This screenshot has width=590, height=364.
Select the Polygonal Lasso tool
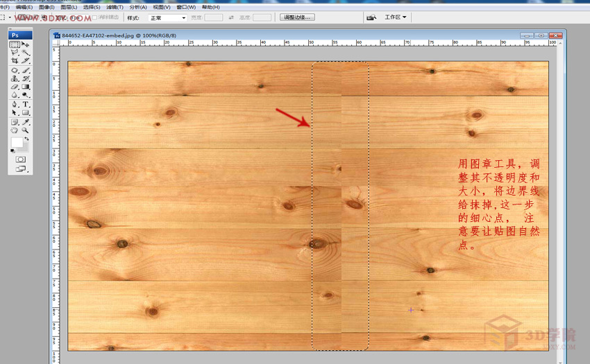(15, 53)
